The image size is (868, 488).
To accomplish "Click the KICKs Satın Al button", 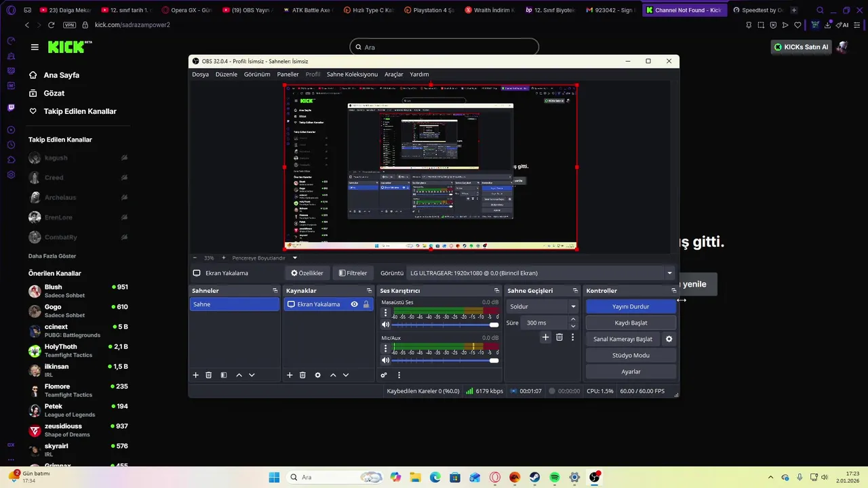I will (802, 47).
